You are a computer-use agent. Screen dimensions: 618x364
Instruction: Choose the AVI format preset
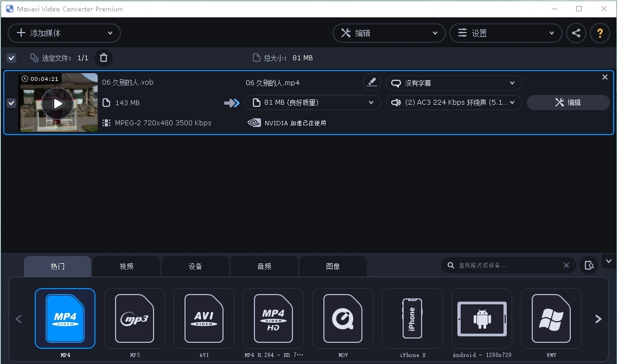tap(204, 318)
